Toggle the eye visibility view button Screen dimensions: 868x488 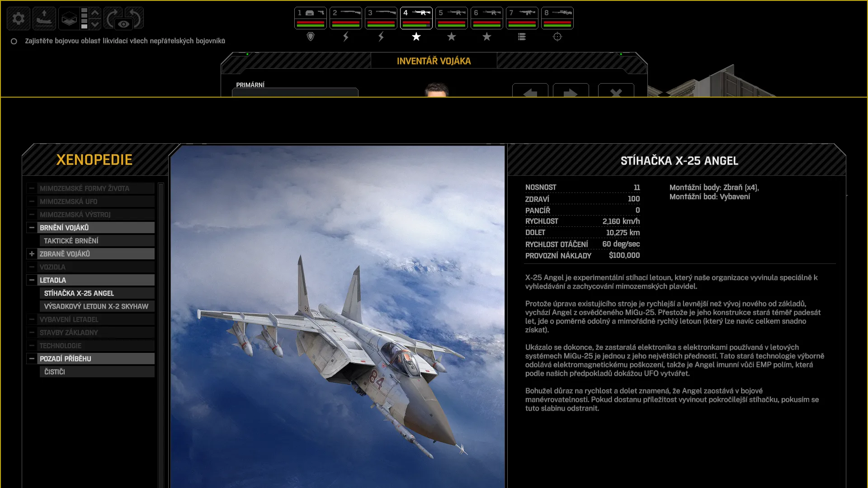[123, 24]
